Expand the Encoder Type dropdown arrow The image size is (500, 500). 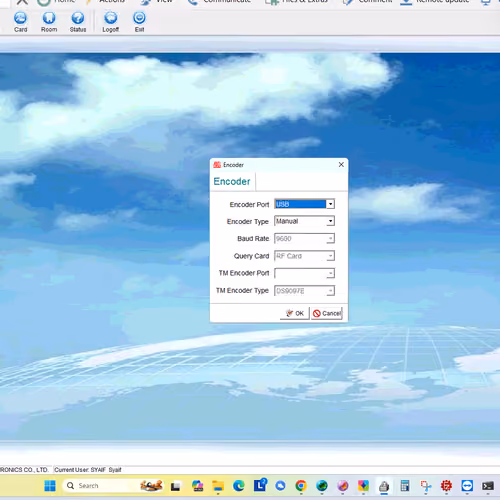coord(330,221)
